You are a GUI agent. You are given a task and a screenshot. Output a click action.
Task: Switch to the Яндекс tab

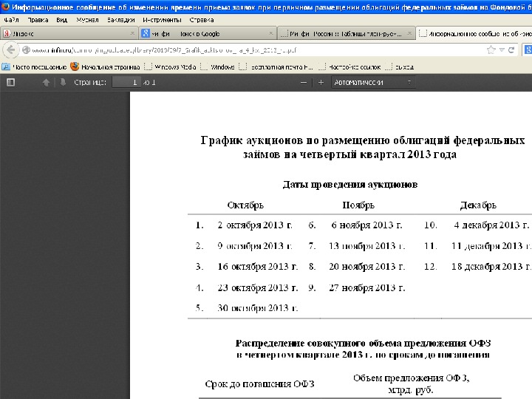(x=69, y=33)
